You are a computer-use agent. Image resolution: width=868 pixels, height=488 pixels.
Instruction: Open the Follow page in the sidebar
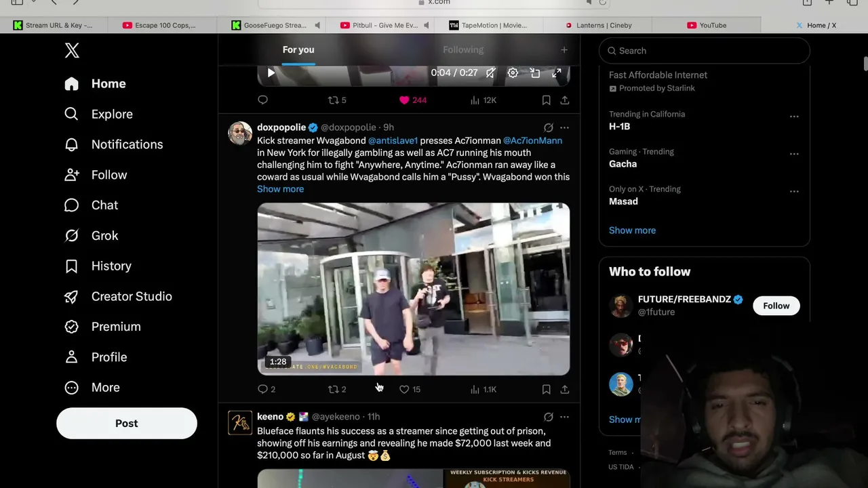click(x=96, y=175)
